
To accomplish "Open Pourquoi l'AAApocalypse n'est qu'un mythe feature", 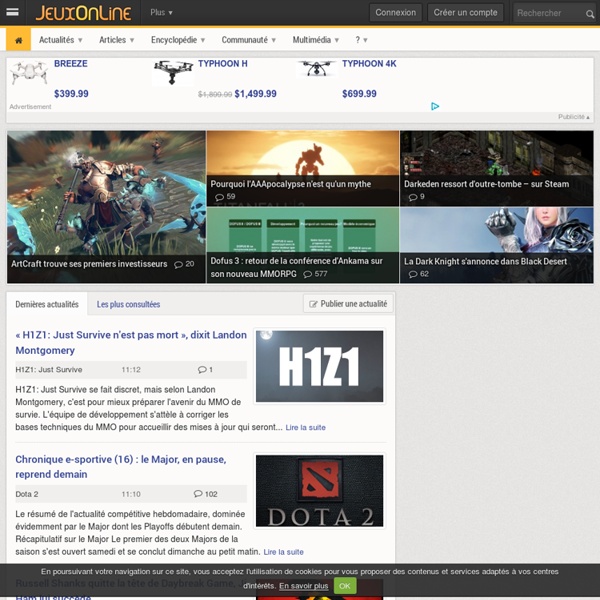I will click(303, 168).
